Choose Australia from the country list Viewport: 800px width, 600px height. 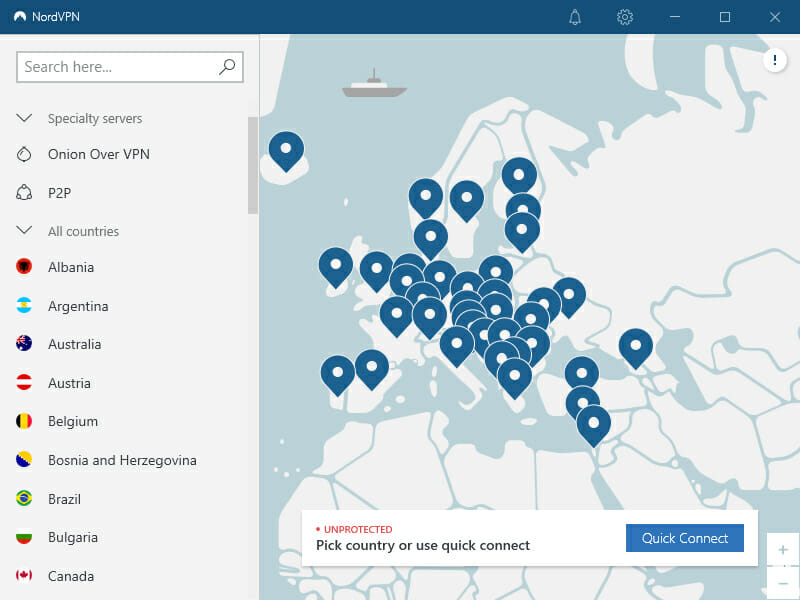point(74,344)
